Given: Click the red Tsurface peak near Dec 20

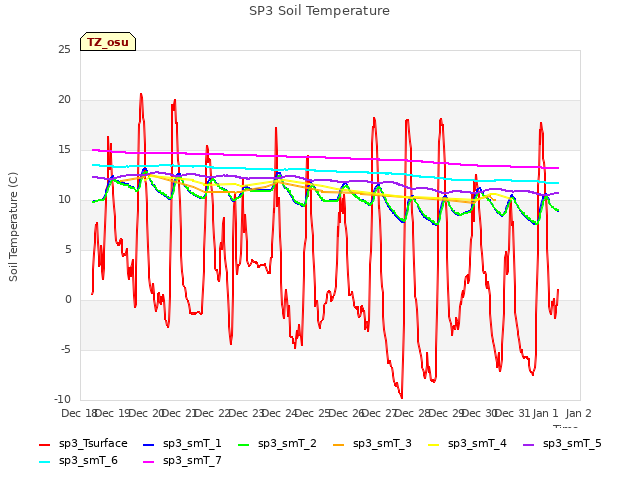Looking at the screenshot, I should click(x=141, y=94).
